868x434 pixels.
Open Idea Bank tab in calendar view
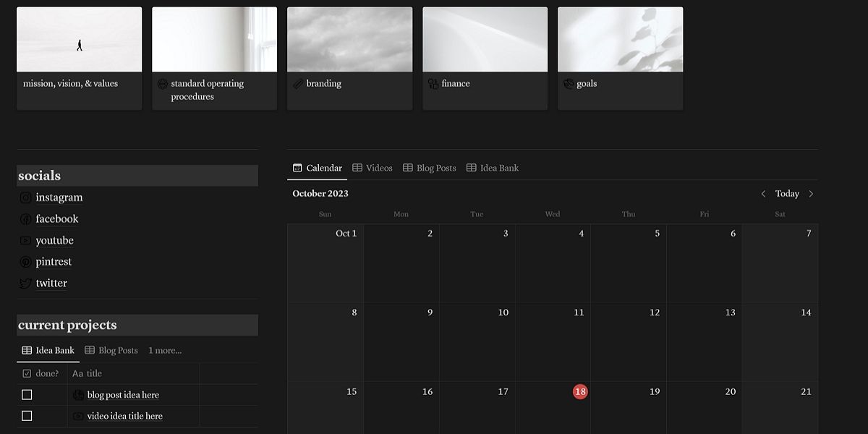(493, 168)
